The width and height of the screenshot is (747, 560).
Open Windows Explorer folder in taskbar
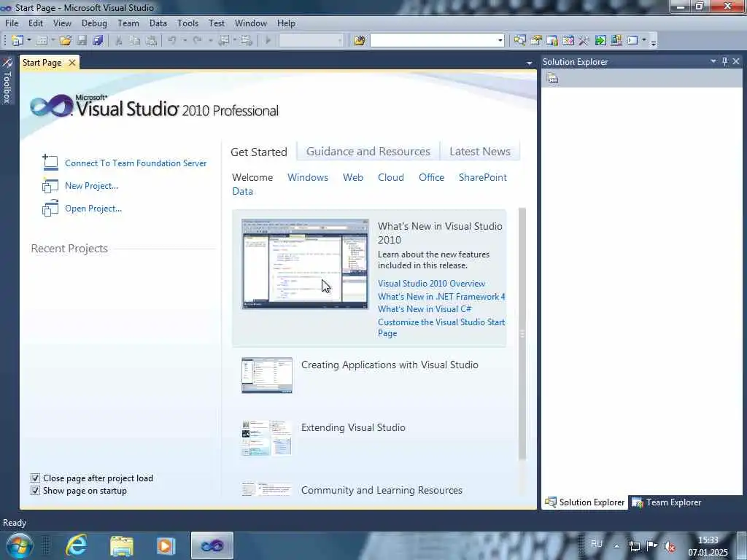[122, 545]
